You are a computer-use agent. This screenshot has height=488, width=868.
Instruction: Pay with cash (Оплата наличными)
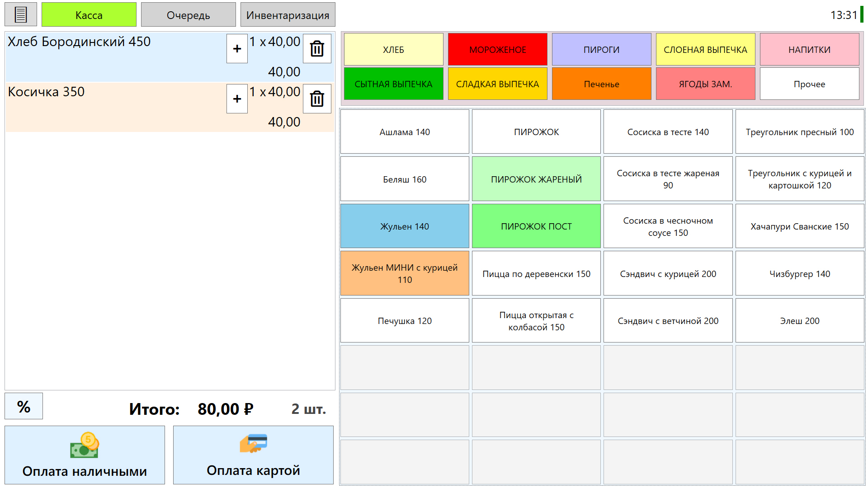[x=85, y=455]
